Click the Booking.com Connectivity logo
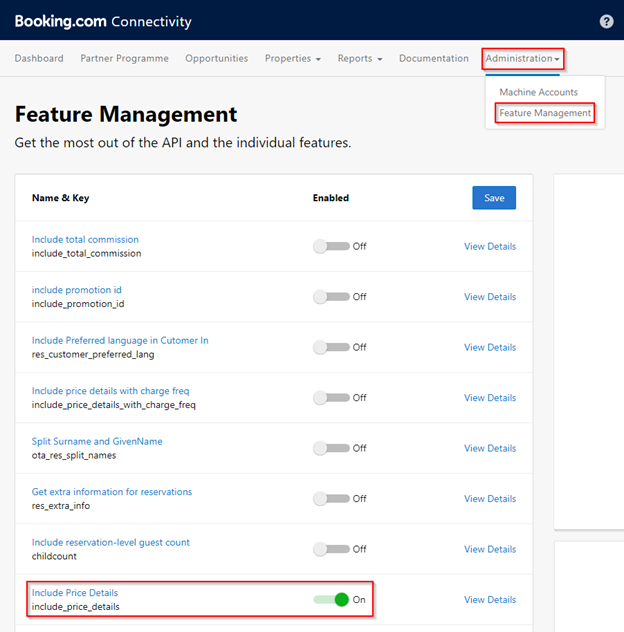 pyautogui.click(x=103, y=21)
